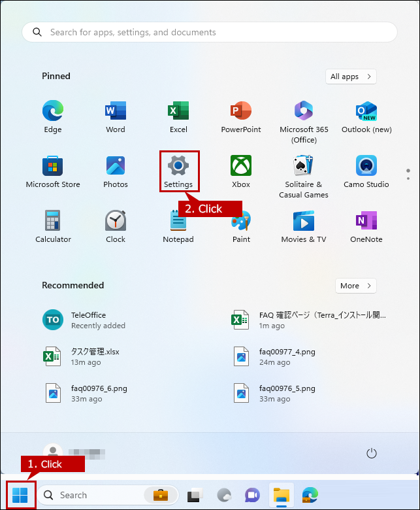The image size is (420, 510).
Task: Open File Explorer from the taskbar
Action: coord(282,495)
